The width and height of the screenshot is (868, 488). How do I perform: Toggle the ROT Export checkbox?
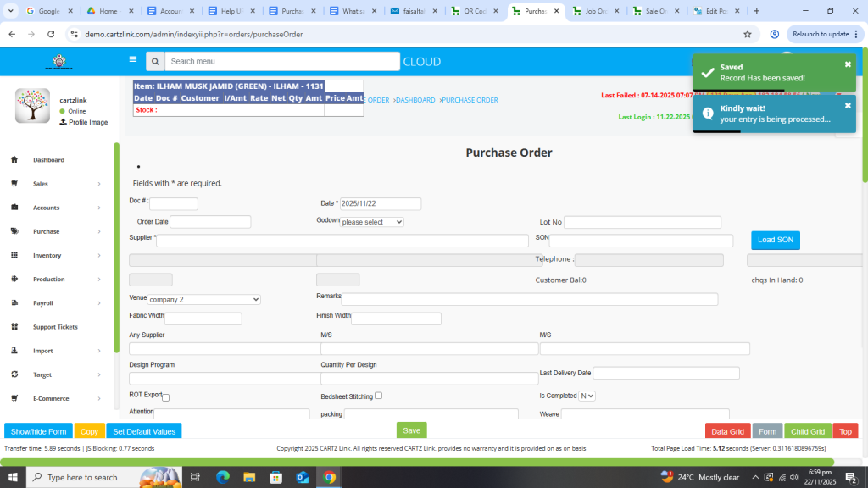(165, 397)
